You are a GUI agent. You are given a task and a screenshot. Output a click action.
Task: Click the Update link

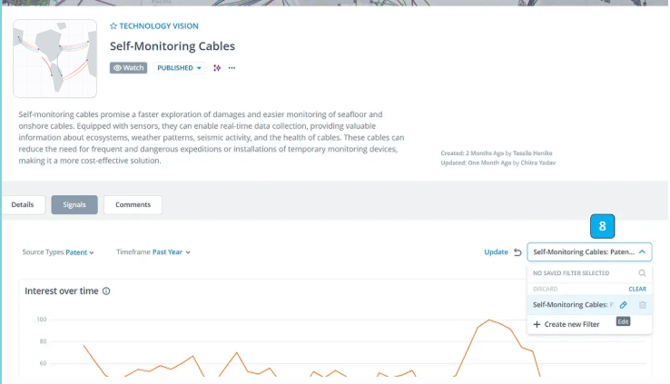(496, 252)
